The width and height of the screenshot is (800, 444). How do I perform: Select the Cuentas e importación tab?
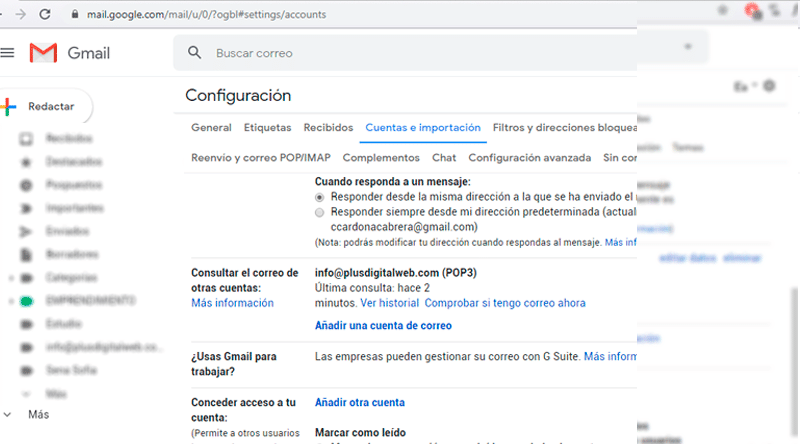point(423,128)
